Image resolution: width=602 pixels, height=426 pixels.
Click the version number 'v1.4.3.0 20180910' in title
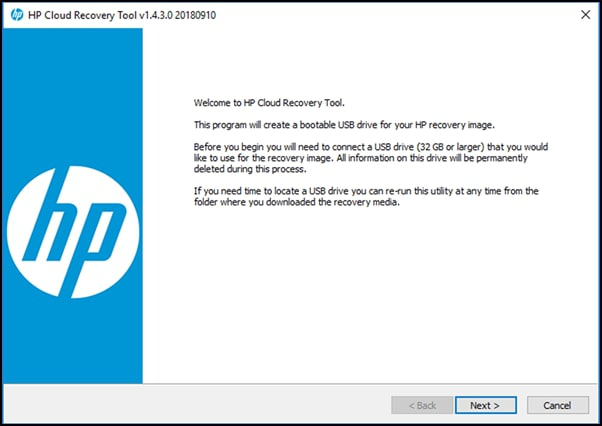[179, 14]
